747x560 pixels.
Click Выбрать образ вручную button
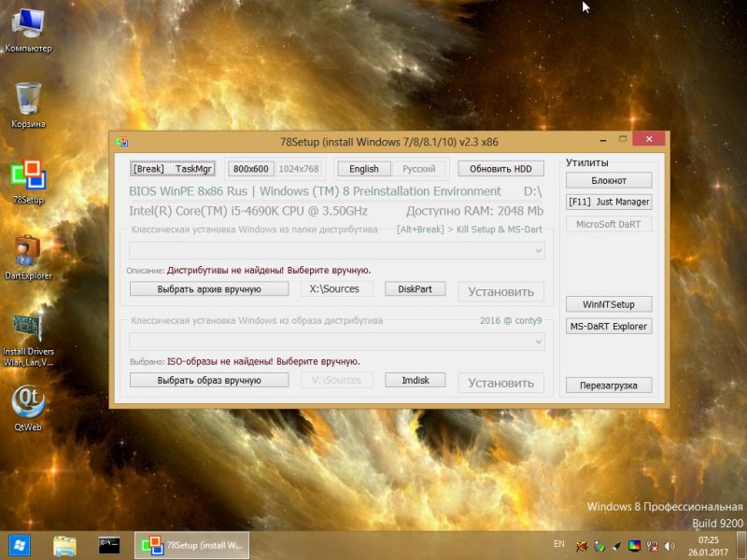(x=209, y=380)
